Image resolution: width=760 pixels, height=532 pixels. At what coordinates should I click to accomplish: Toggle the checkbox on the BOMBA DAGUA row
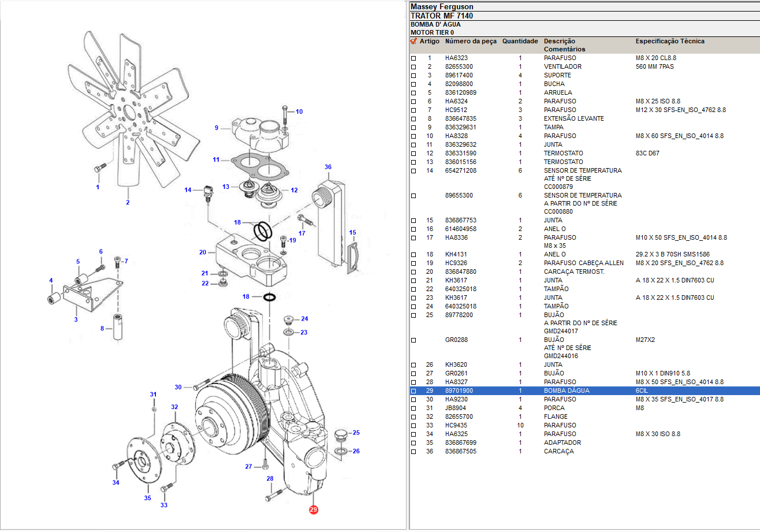(x=413, y=391)
